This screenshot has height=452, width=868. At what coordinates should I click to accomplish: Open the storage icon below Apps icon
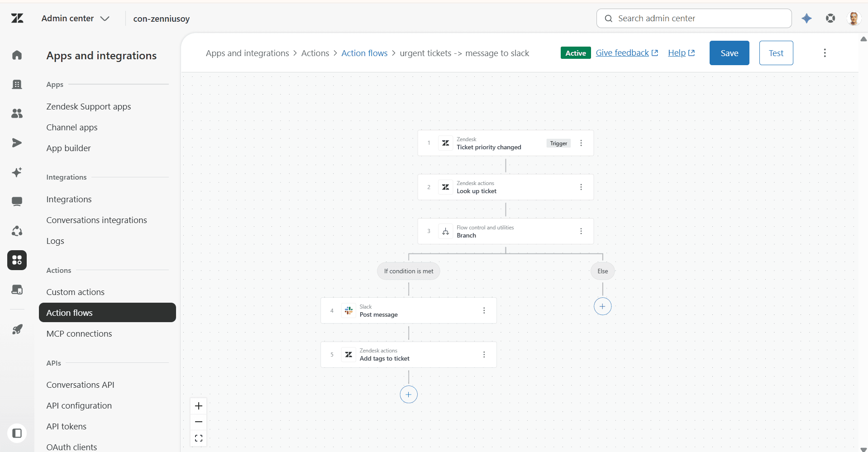click(x=17, y=290)
